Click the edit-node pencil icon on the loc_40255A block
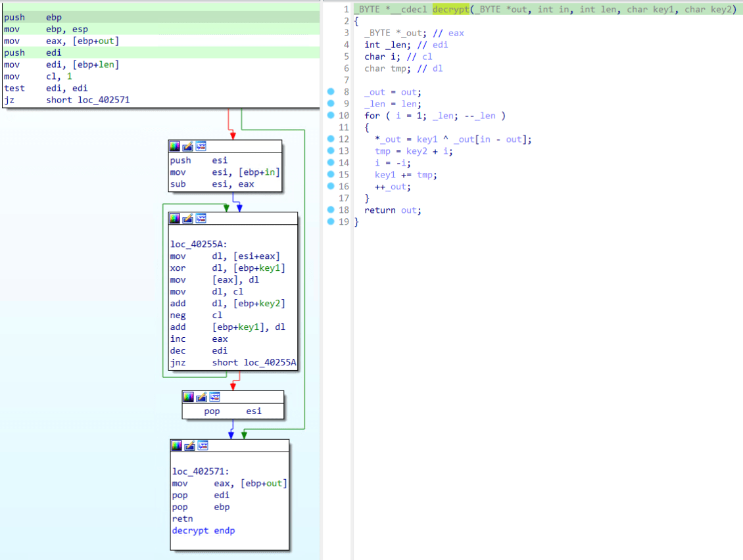Viewport: 743px width, 560px height. pyautogui.click(x=187, y=218)
